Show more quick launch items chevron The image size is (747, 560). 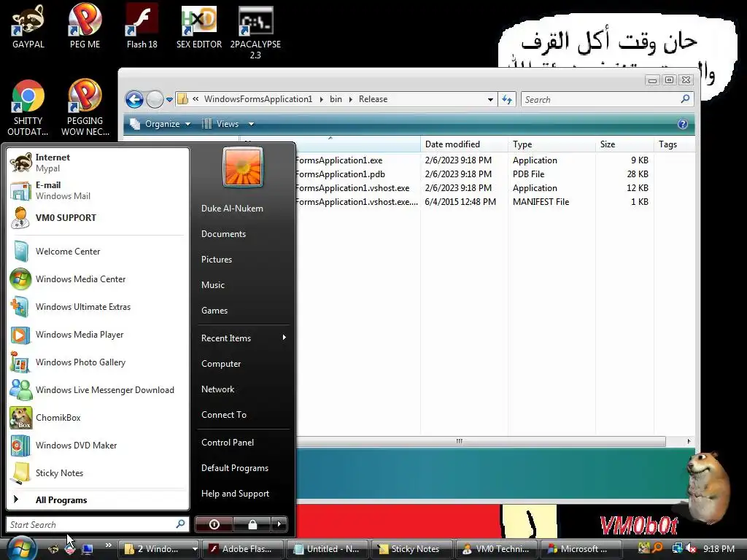[x=109, y=545]
